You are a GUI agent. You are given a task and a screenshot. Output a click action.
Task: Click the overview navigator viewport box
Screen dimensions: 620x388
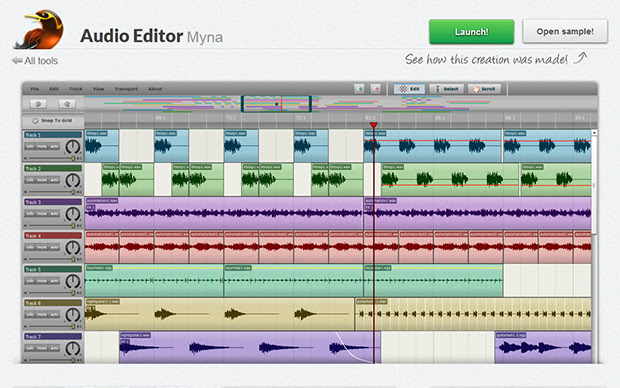click(276, 104)
